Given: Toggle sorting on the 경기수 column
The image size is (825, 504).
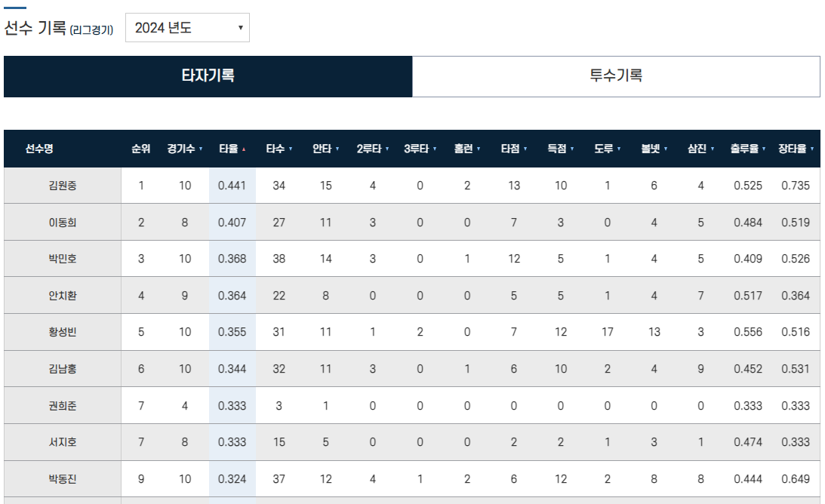Looking at the screenshot, I should [202, 149].
